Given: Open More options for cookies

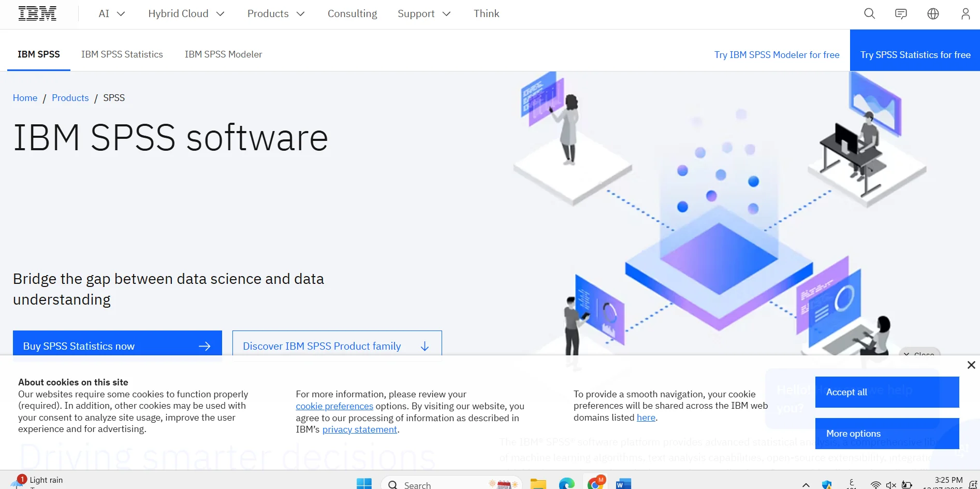Looking at the screenshot, I should [887, 434].
